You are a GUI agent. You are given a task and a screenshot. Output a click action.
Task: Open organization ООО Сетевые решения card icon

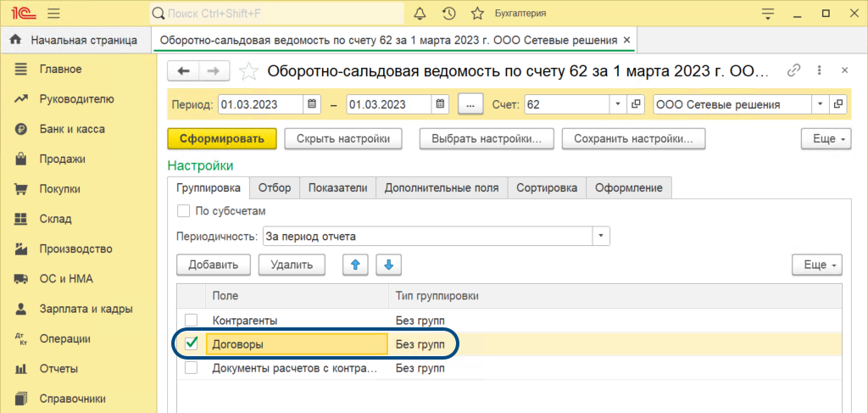click(x=838, y=103)
